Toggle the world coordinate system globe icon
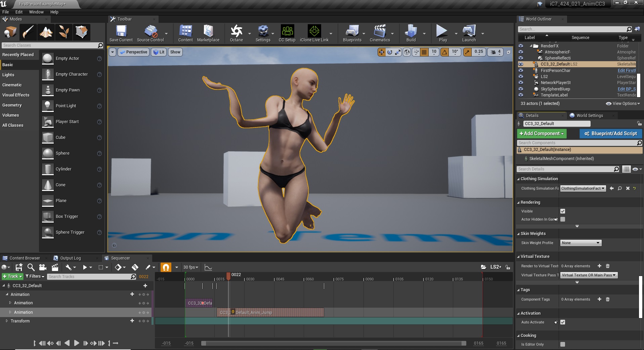 [x=407, y=52]
